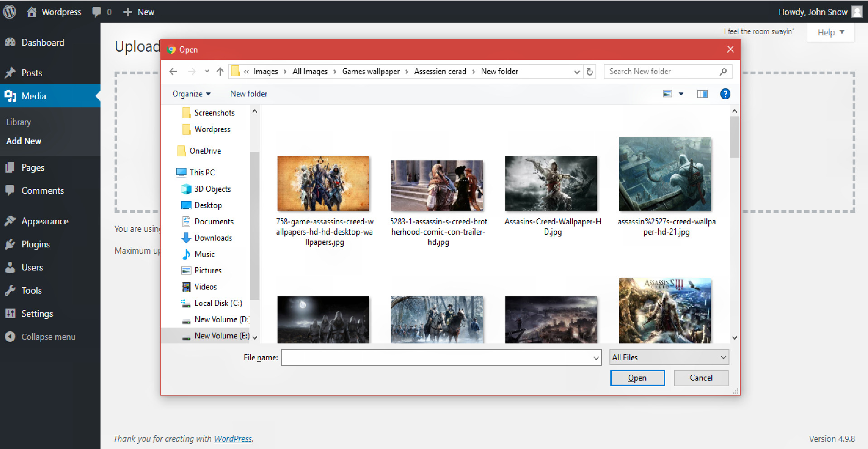Viewport: 868px width, 449px height.
Task: Refresh the New folder view
Action: tap(590, 72)
